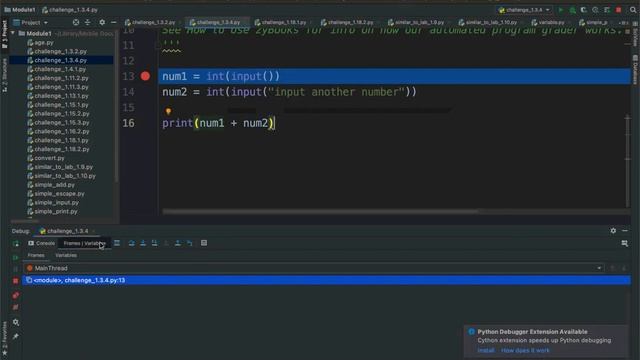The image size is (640, 360).
Task: Show hidden editor tabs overflow dropdown
Action: pos(623,22)
